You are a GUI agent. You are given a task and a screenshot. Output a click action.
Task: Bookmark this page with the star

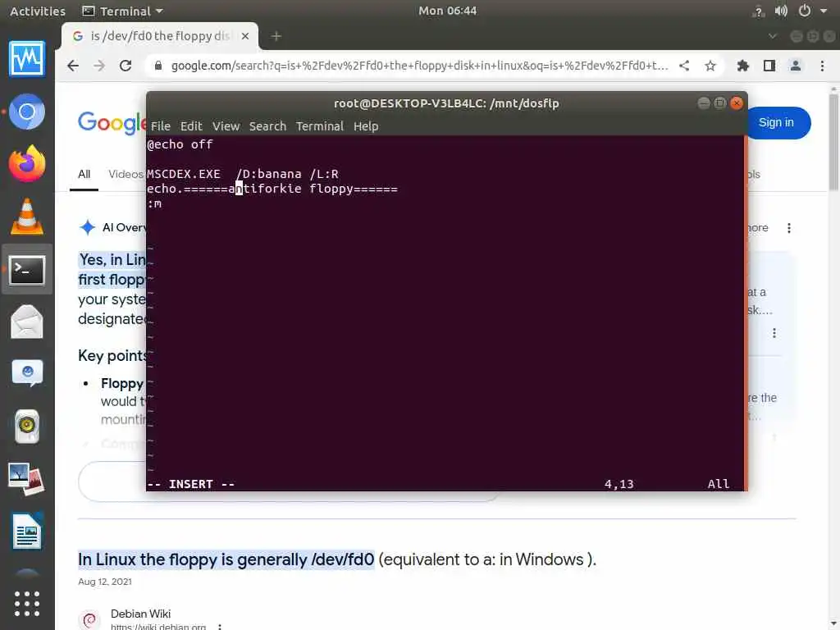pos(710,66)
